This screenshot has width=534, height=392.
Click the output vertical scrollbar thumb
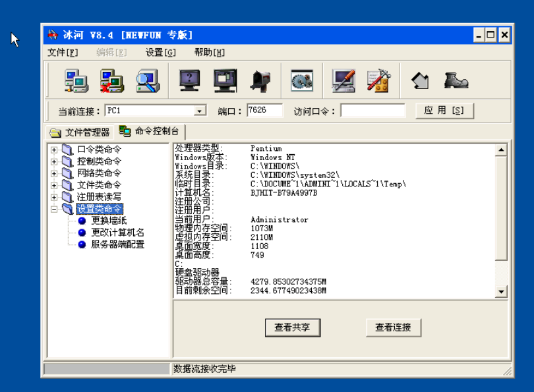click(501, 208)
